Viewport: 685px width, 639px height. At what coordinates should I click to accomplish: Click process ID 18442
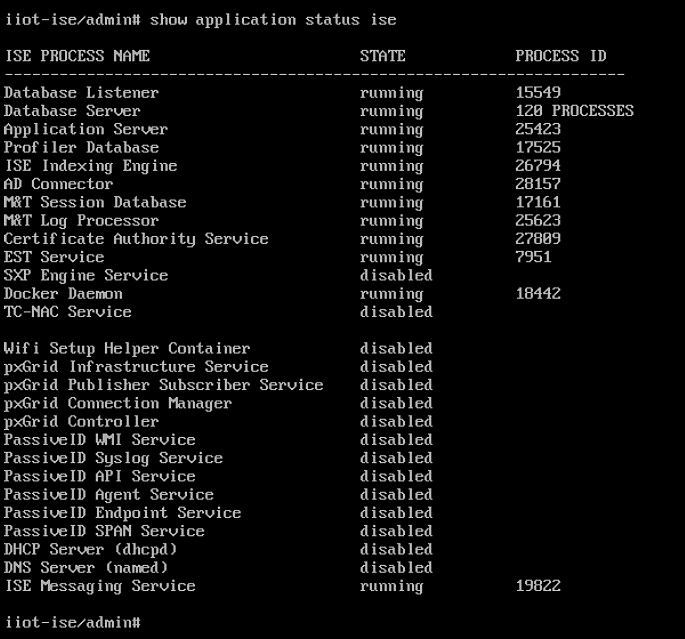pyautogui.click(x=538, y=294)
